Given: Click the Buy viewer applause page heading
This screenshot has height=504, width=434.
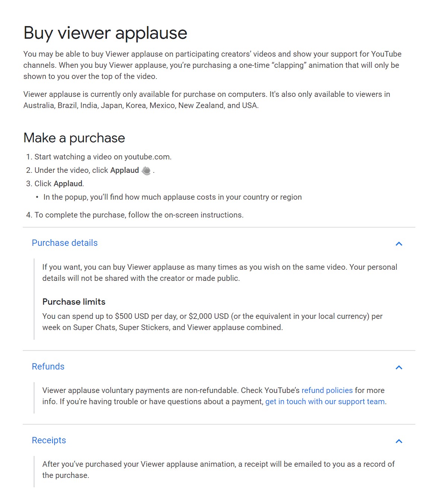Looking at the screenshot, I should coord(105,33).
